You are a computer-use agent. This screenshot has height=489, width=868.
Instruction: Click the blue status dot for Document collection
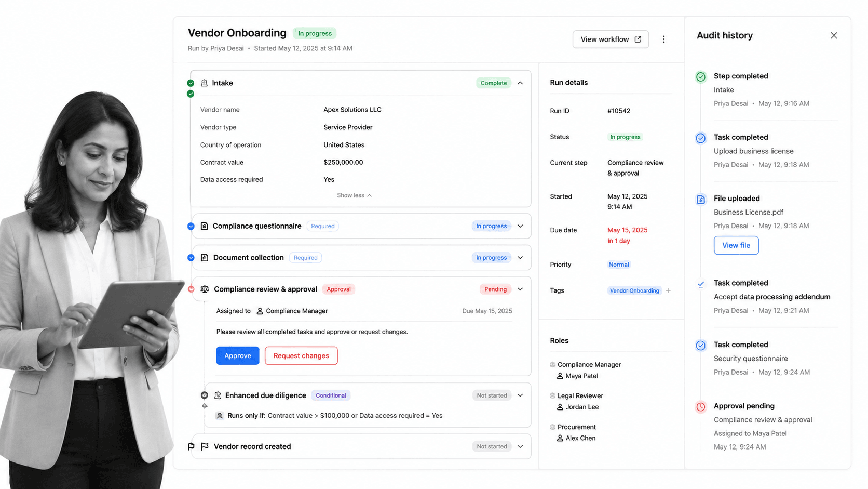pyautogui.click(x=191, y=258)
